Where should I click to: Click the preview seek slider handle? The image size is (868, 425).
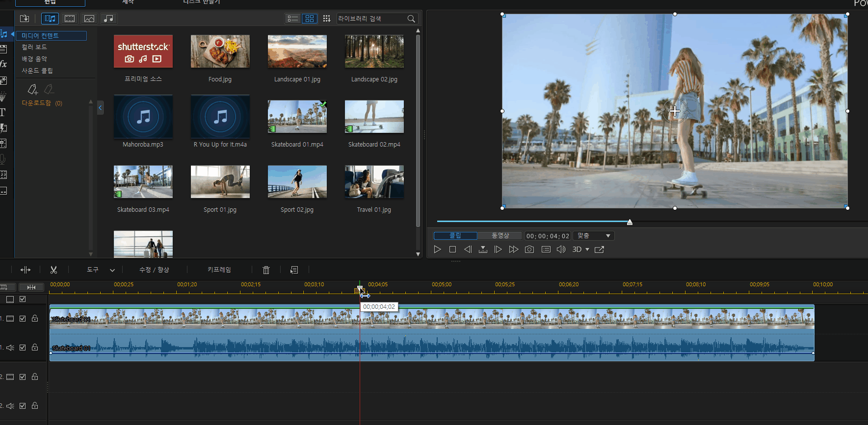click(630, 222)
